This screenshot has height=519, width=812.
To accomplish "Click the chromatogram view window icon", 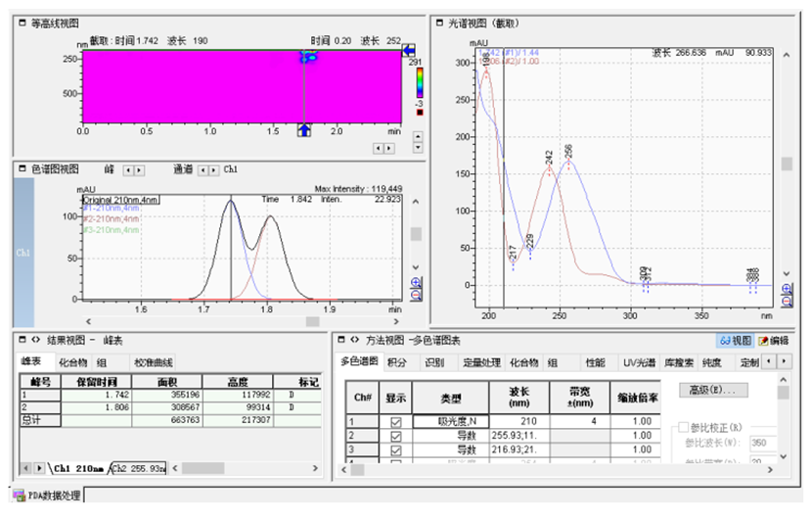I will [x=23, y=169].
